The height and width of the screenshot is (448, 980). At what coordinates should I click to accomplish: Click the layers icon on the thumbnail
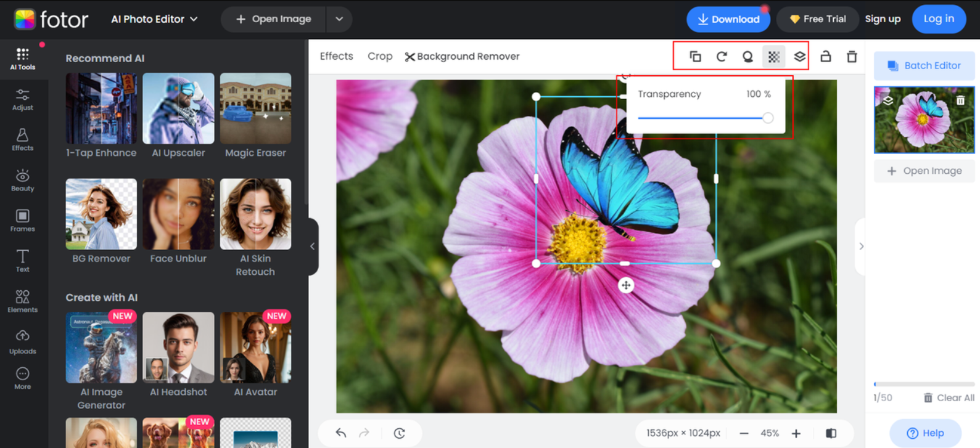click(887, 100)
